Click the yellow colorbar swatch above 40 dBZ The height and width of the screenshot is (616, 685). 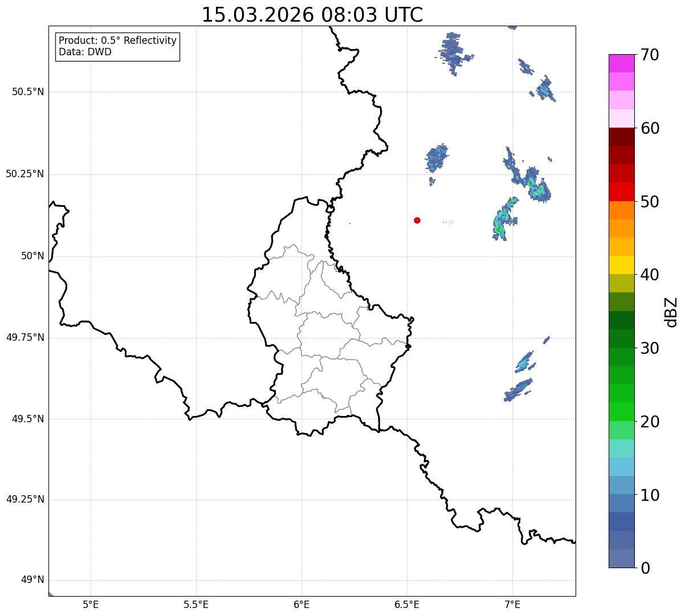tap(621, 265)
